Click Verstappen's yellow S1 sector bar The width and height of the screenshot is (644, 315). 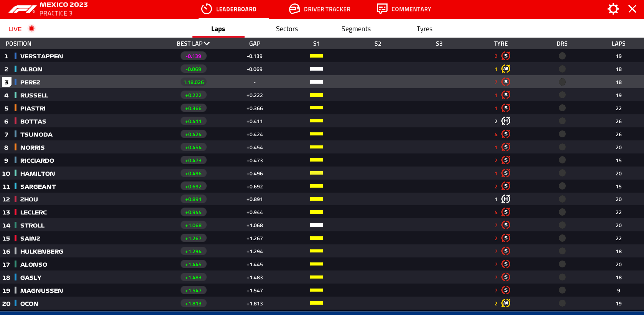click(x=316, y=56)
